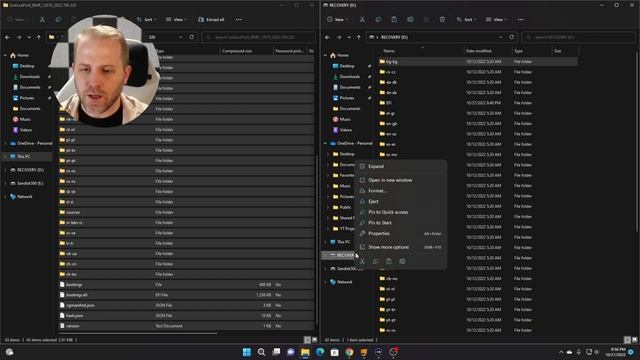Screen dimensions: 640x360
Task: Go forward using arrow in RECOVERY window
Action: click(x=338, y=37)
